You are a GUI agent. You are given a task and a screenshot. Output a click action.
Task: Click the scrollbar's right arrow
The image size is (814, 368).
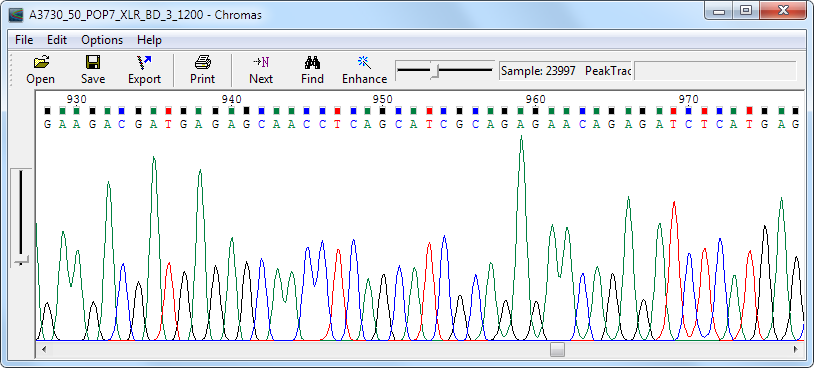pyautogui.click(x=795, y=349)
